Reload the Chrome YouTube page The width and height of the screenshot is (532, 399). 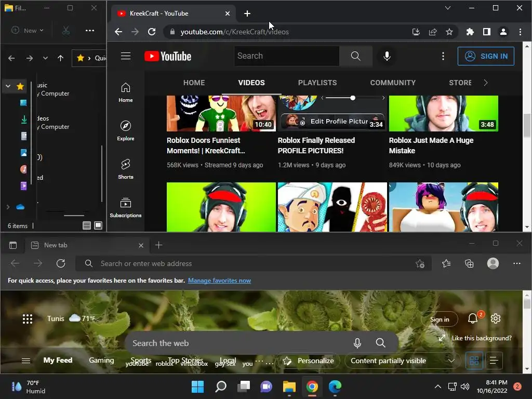tap(152, 32)
